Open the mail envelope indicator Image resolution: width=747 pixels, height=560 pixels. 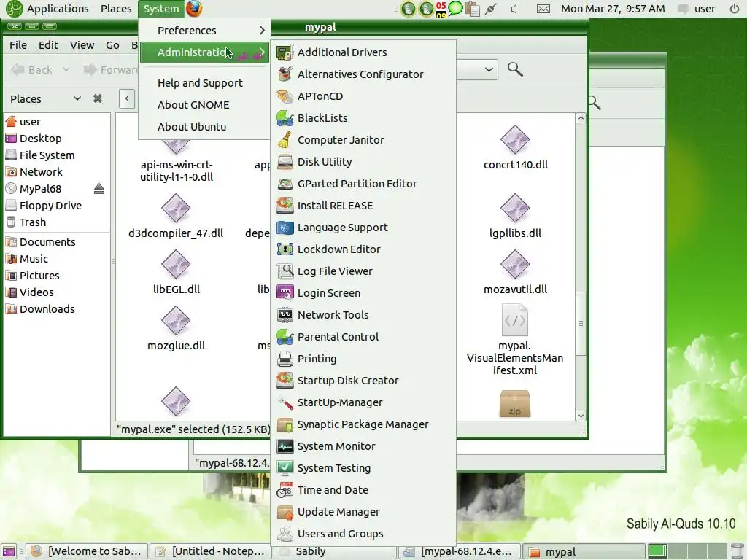pos(543,9)
